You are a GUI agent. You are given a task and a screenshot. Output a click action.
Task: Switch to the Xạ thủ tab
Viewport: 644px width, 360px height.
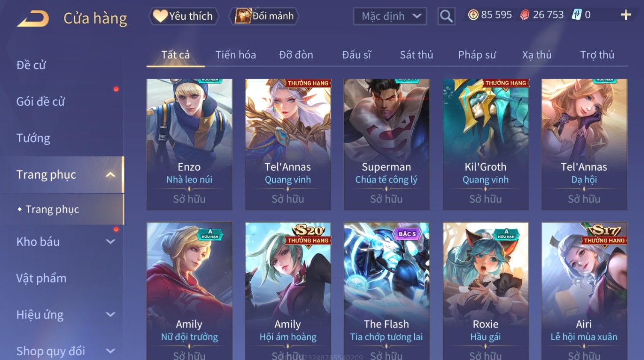(x=537, y=55)
